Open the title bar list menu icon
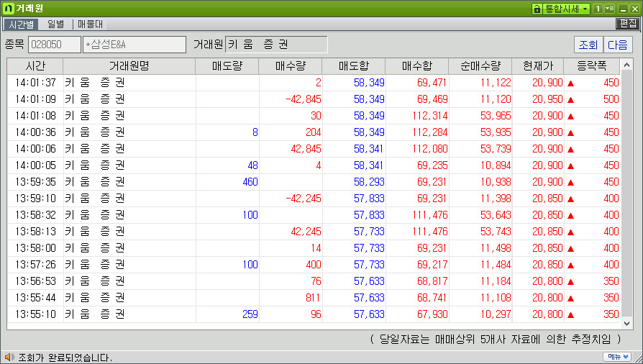Viewport: 643px width, 364px height. pos(609,9)
